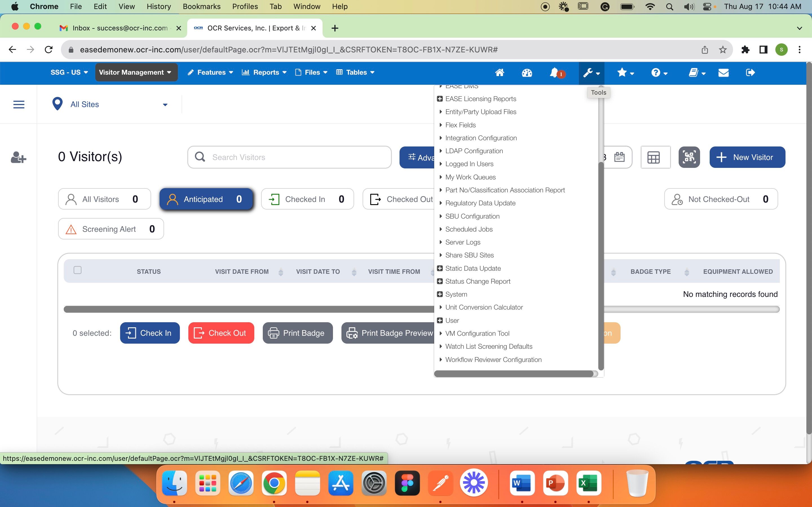Image resolution: width=812 pixels, height=507 pixels.
Task: Click the QR code scan icon
Action: [x=689, y=157]
